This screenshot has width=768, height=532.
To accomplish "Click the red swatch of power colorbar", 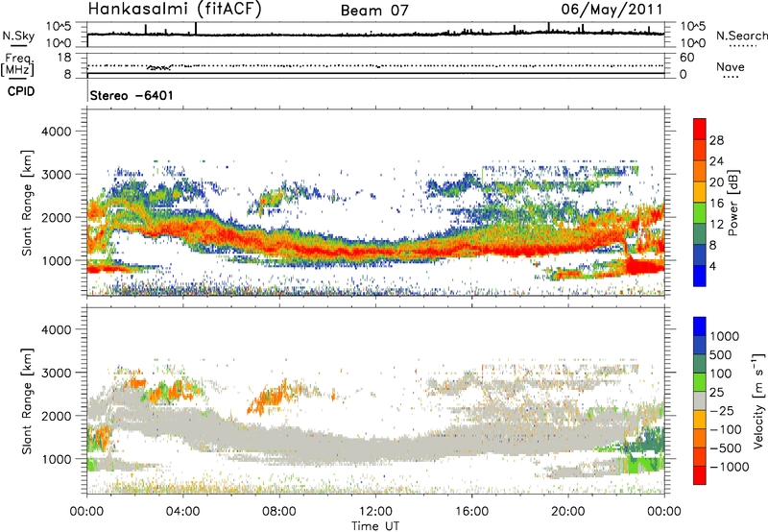I will (700, 127).
